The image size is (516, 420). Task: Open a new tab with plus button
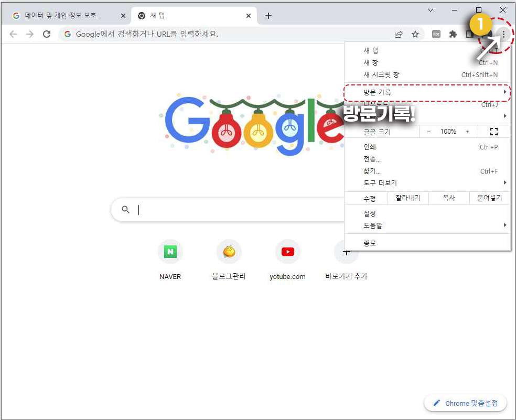268,16
